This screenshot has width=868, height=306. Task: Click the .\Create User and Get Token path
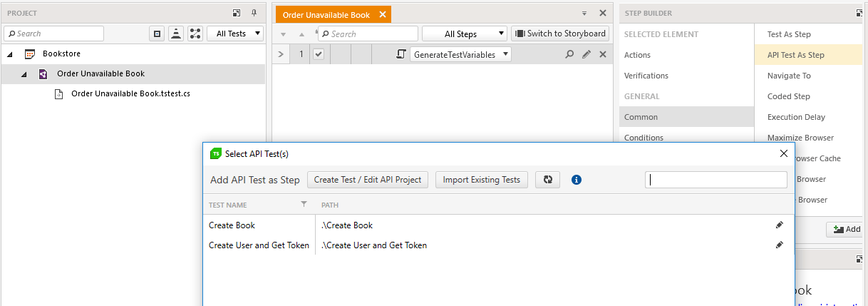pos(374,245)
